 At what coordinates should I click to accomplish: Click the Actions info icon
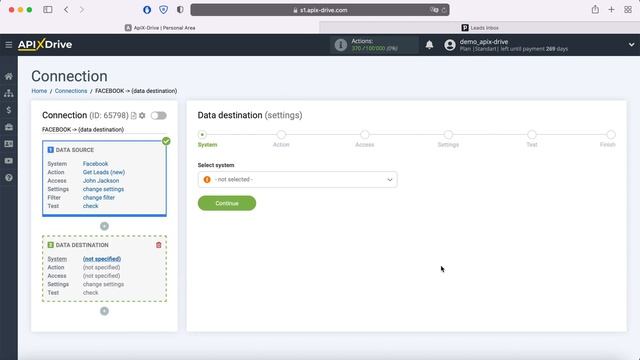click(340, 44)
